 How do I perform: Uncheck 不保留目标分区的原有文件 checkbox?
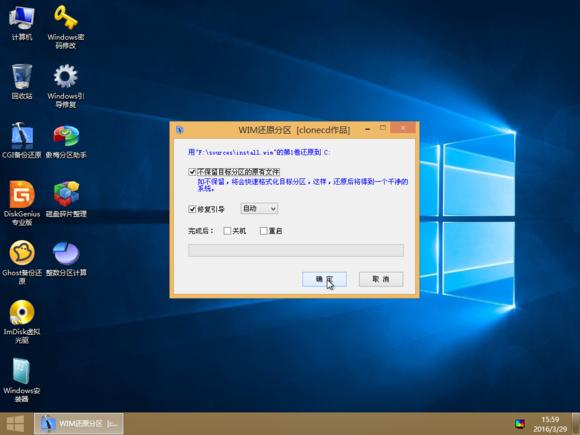(192, 172)
